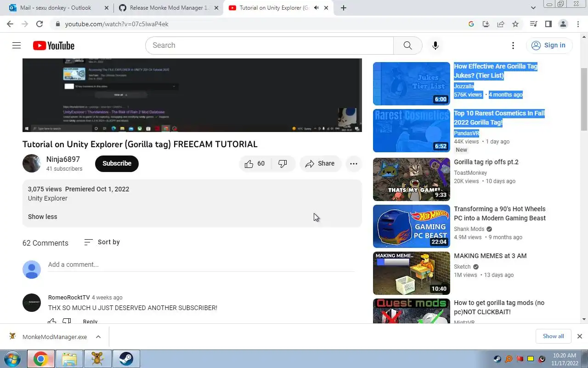
Task: Open Shank Mods channel name
Action: (x=469, y=229)
